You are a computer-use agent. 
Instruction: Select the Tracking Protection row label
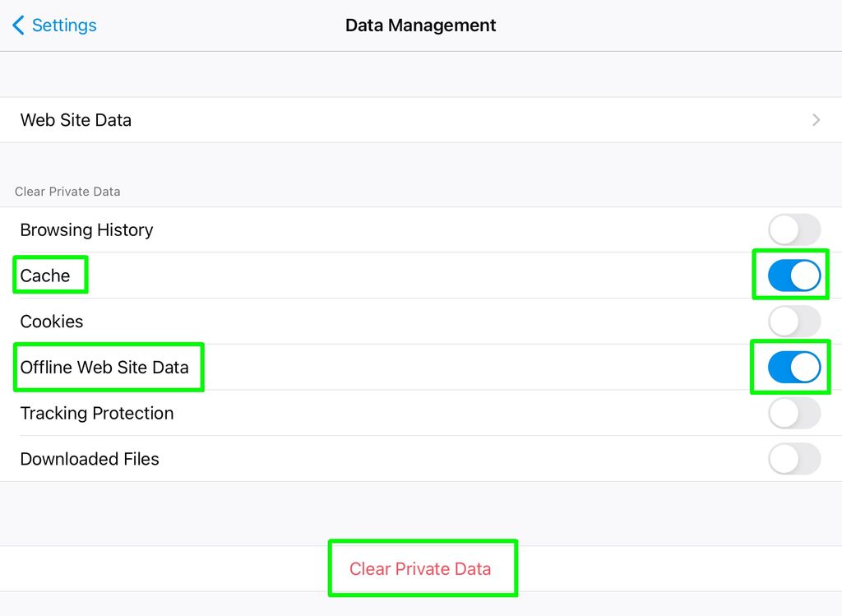click(x=97, y=413)
